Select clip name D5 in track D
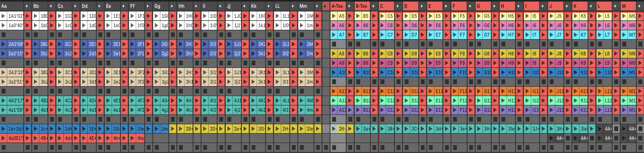Image resolution: width=644 pixels, height=153 pixels. click(414, 16)
